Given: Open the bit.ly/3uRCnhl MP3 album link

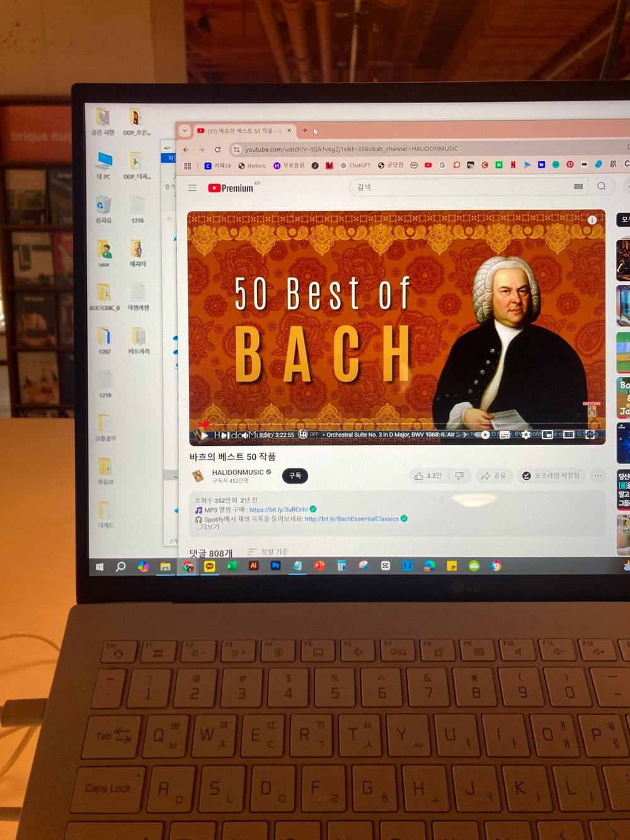Looking at the screenshot, I should coord(278,509).
